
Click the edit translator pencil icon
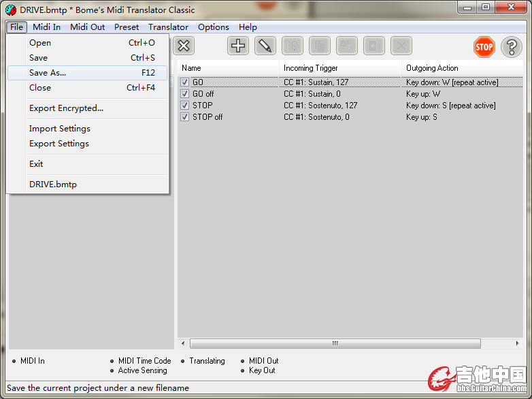(265, 46)
